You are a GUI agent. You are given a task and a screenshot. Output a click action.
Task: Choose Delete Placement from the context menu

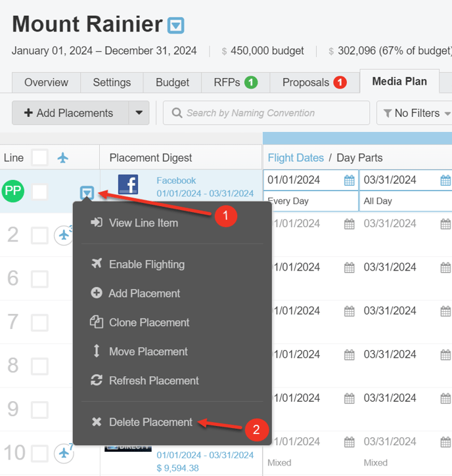[150, 422]
